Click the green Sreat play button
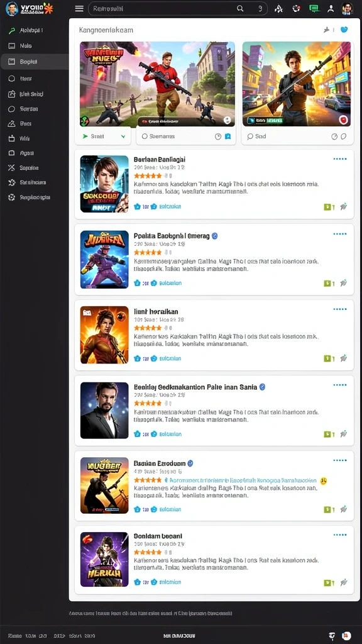362x644 pixels. pos(85,136)
